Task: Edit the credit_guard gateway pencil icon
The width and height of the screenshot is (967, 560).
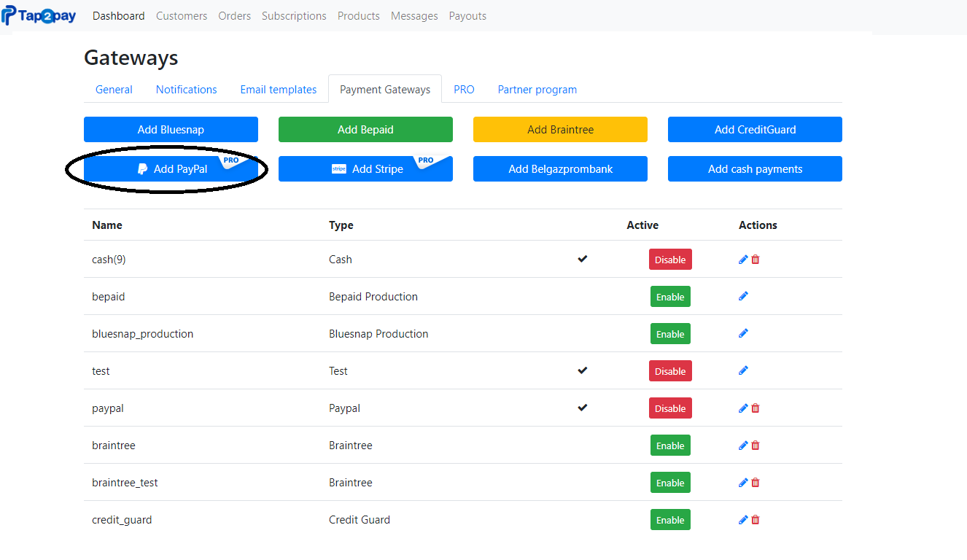Action: point(743,520)
